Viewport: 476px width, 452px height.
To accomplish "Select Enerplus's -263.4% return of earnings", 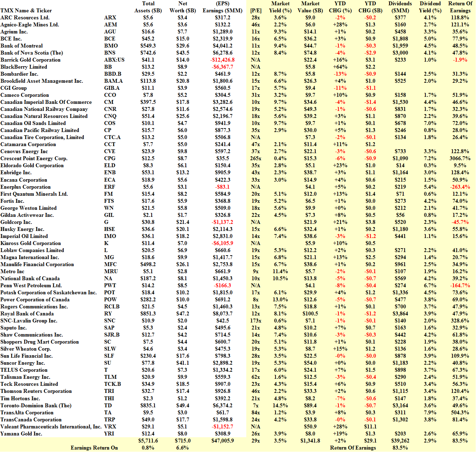I will [x=460, y=187].
